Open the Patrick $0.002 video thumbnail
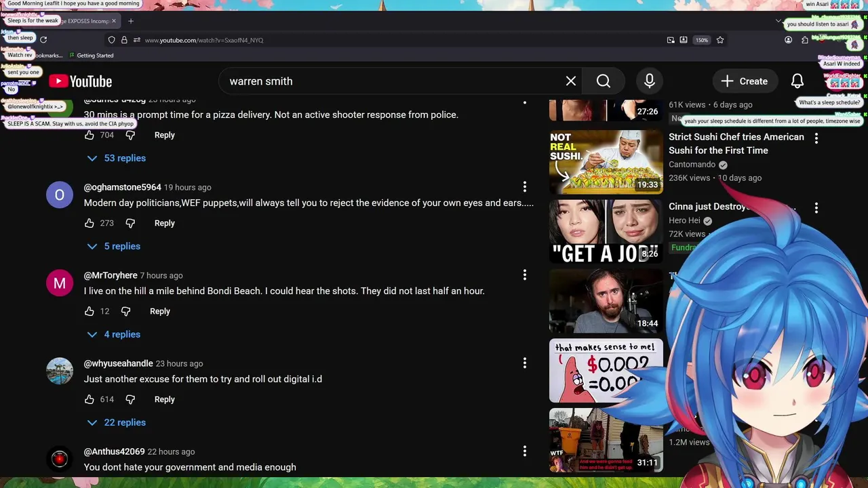This screenshot has width=868, height=488. [x=606, y=371]
